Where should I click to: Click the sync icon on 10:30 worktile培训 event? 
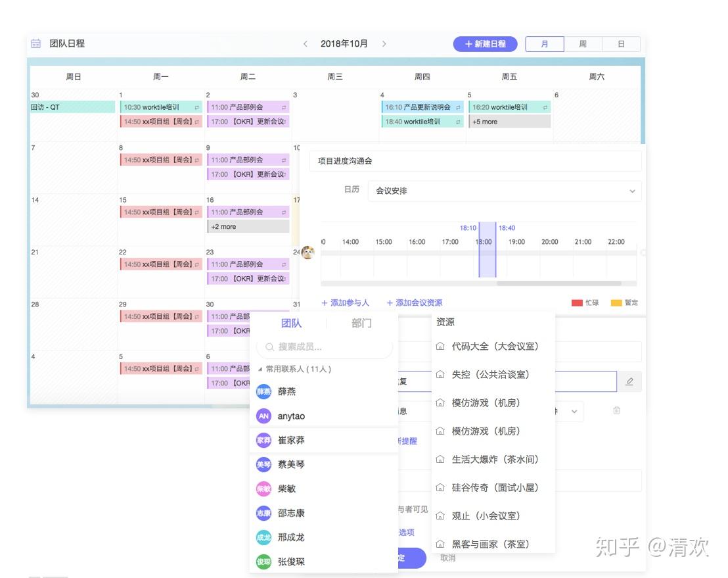coord(198,107)
